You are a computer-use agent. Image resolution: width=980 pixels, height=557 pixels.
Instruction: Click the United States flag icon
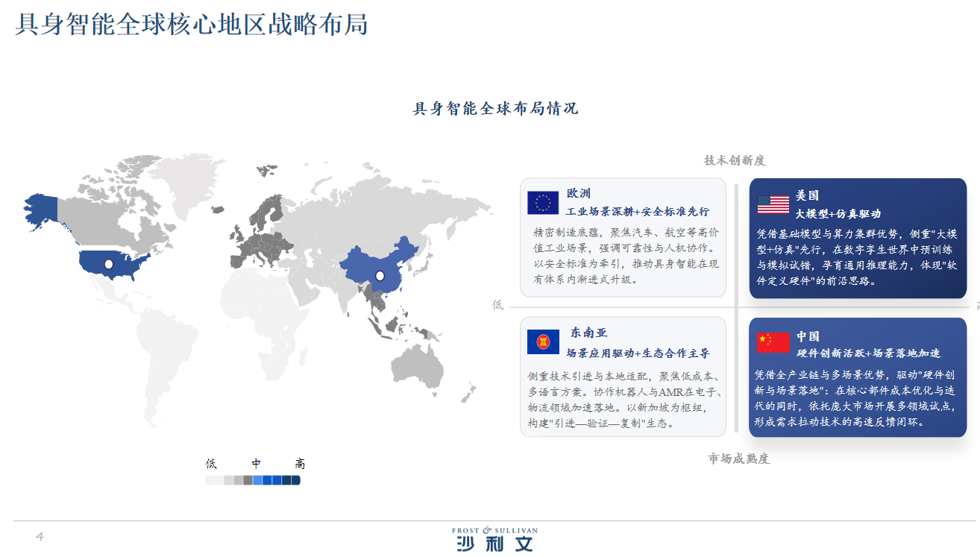point(773,204)
